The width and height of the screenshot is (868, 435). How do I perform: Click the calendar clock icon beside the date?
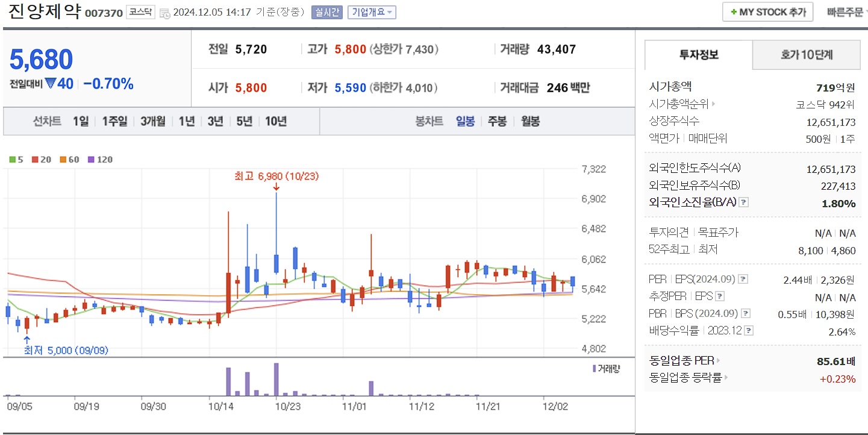pyautogui.click(x=166, y=12)
